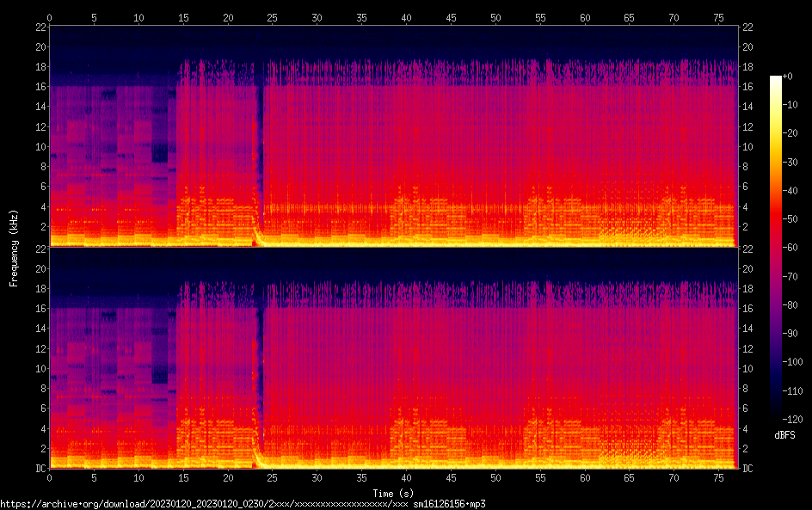
Task: Click the "DC" label at bottom-right of the plot
Action: [747, 469]
